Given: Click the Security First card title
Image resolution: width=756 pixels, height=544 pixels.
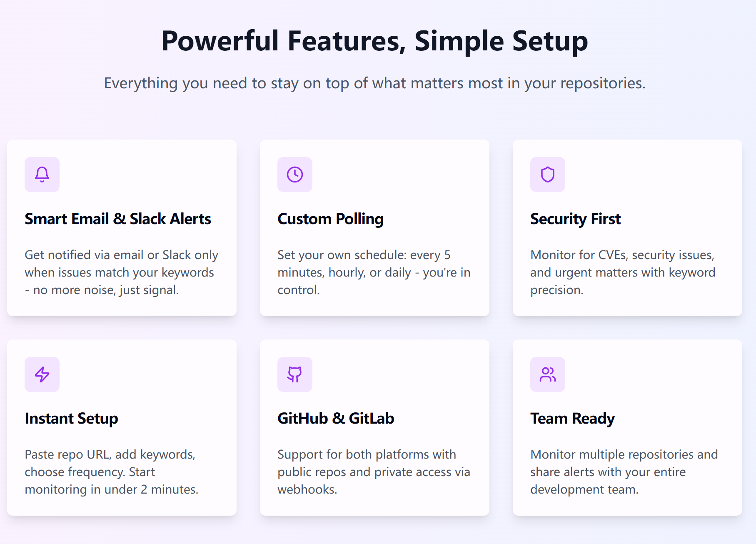Looking at the screenshot, I should coord(576,219).
